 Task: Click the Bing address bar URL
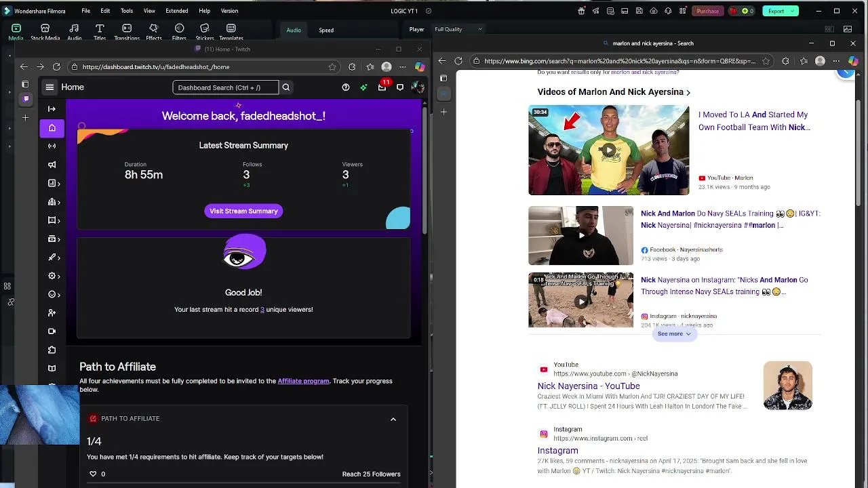click(x=619, y=60)
